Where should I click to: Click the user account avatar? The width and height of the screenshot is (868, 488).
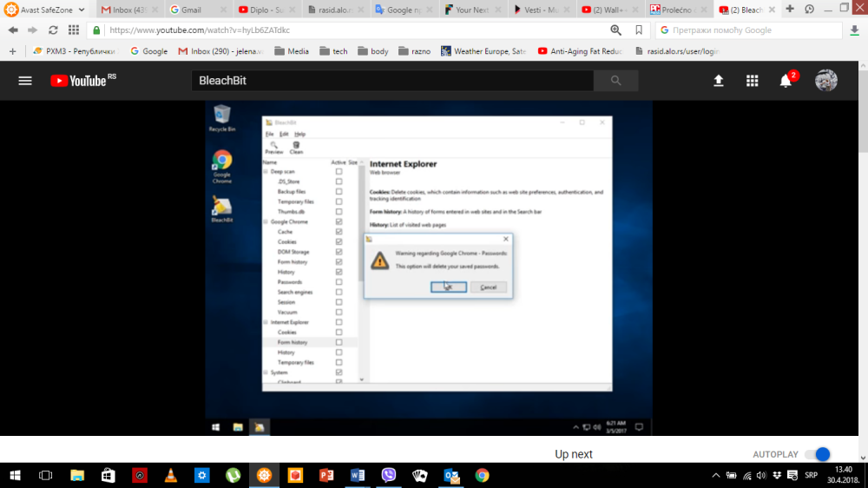tap(825, 81)
